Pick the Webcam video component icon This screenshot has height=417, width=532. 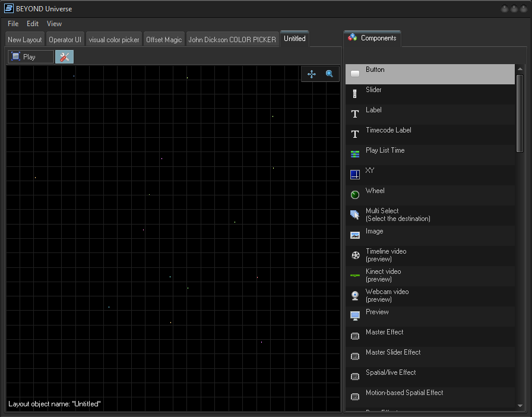pos(355,296)
